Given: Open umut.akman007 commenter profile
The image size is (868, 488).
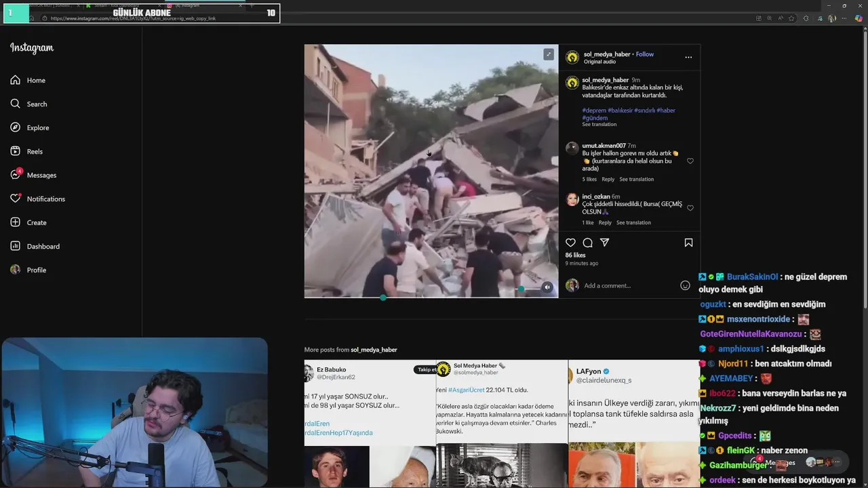Looking at the screenshot, I should (x=604, y=146).
